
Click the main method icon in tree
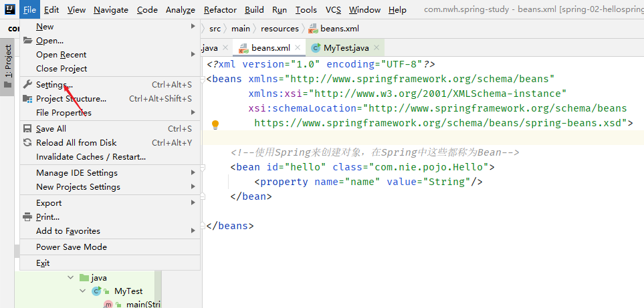pos(108,304)
